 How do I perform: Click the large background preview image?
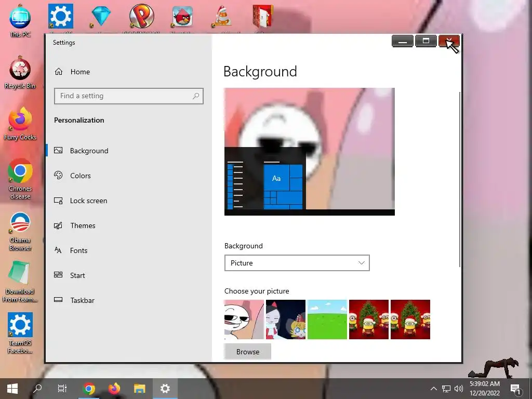click(310, 151)
